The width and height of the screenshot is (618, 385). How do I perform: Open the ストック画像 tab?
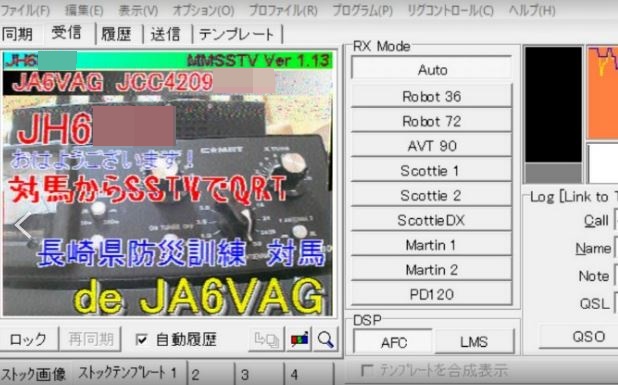[x=34, y=374]
